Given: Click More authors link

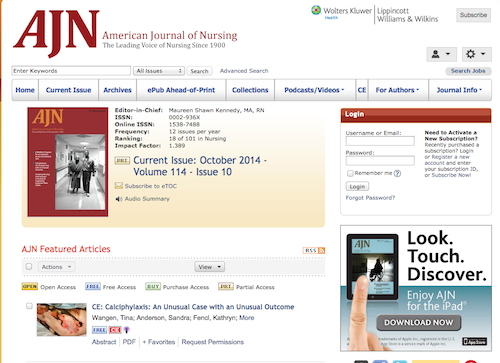Looking at the screenshot, I should (247, 318).
